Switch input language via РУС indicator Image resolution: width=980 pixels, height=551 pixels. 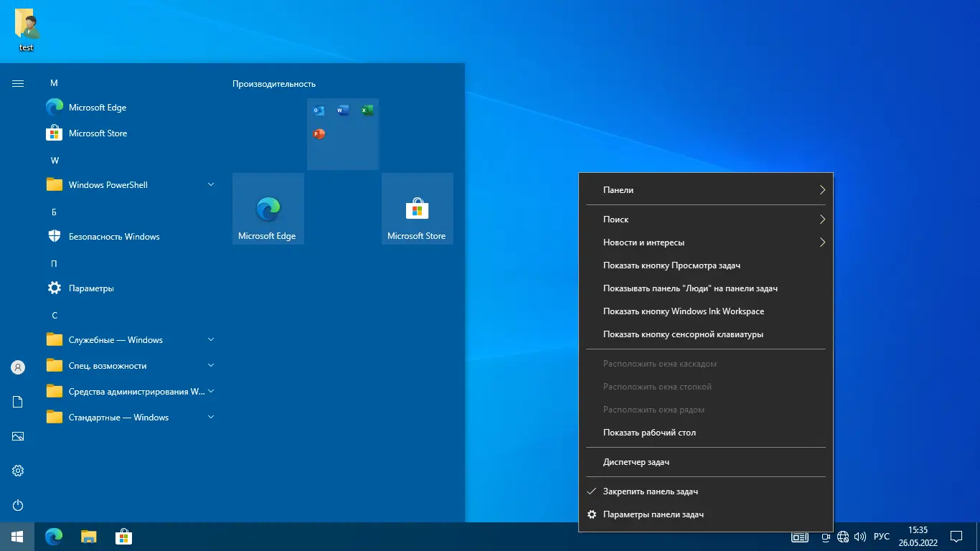882,537
